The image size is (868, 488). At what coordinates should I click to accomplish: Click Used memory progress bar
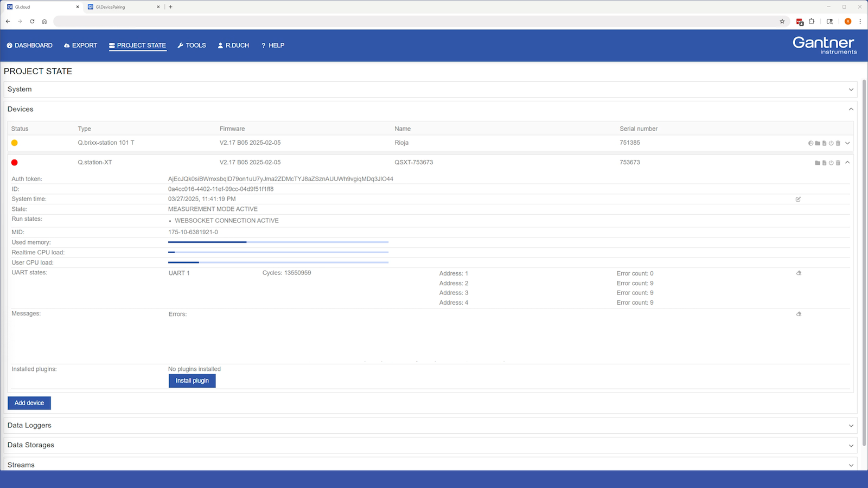coord(278,242)
